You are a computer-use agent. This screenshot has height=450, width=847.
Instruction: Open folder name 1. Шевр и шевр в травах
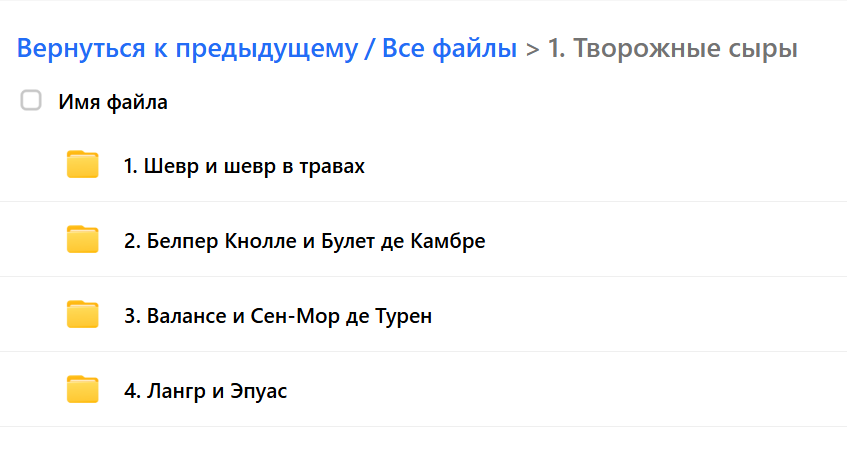pos(244,166)
